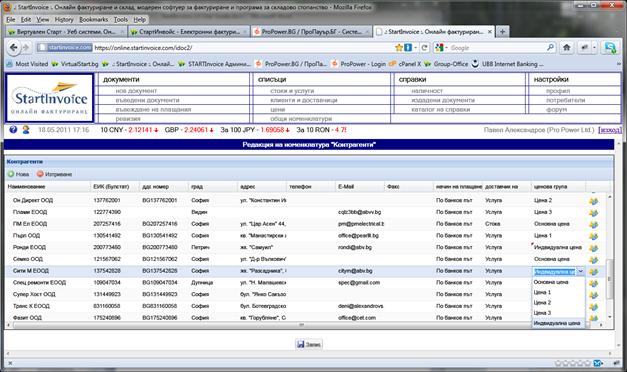Sort by the град column header
This screenshot has height=372, width=627.
click(213, 186)
